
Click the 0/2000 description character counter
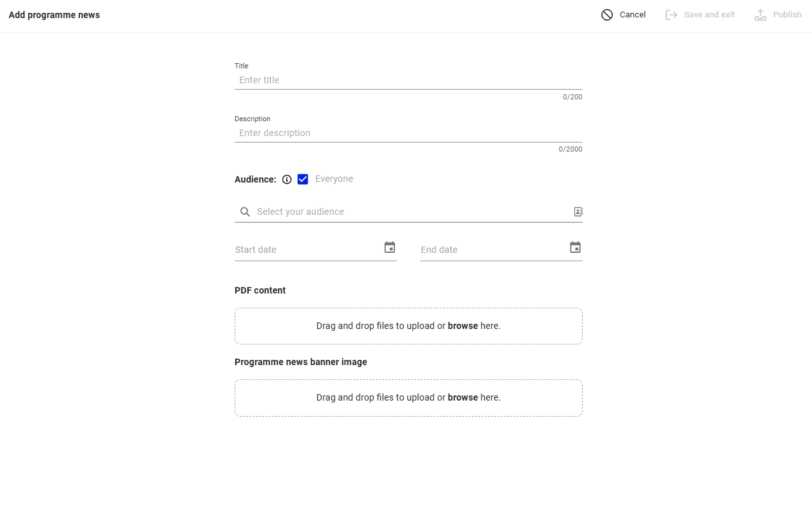pos(570,149)
